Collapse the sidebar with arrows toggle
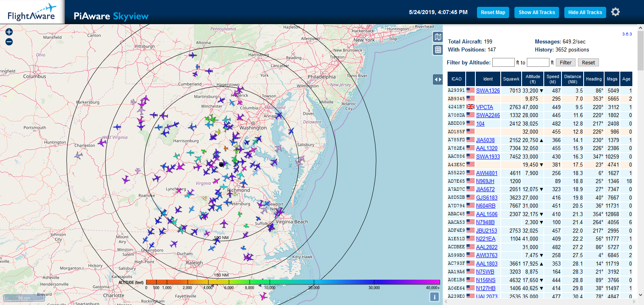Image resolution: width=644 pixels, height=305 pixels. click(438, 80)
